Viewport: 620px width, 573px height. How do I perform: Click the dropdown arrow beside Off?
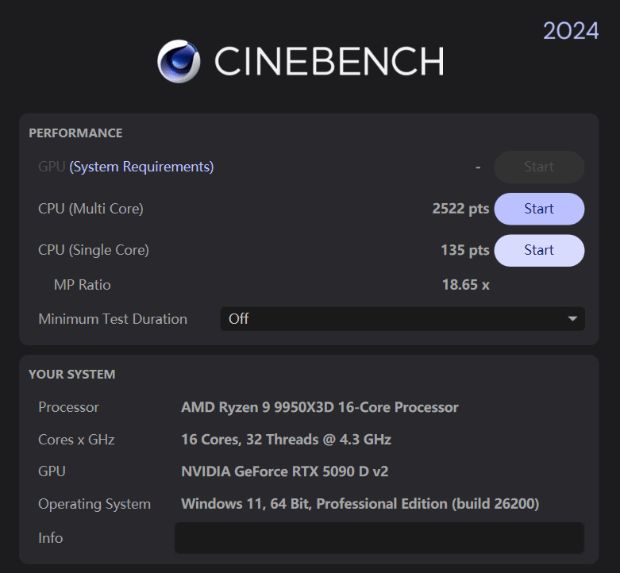(x=572, y=319)
